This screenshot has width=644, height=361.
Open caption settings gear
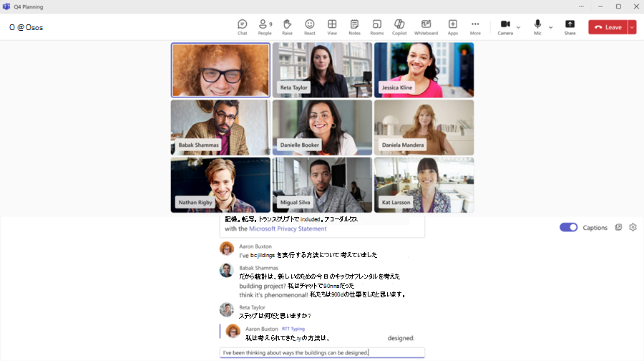click(633, 227)
